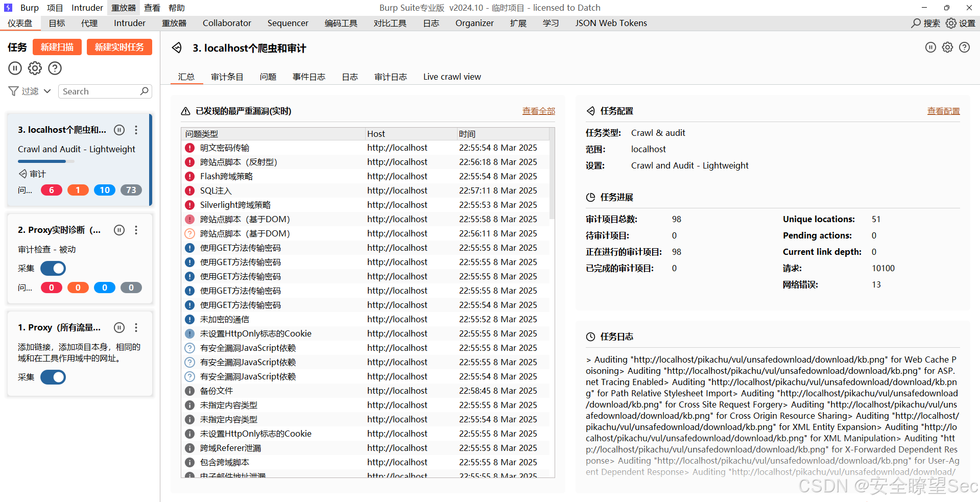Pause the crawl and audit in detail header
Viewport: 980px width, 502px height.
tap(930, 47)
